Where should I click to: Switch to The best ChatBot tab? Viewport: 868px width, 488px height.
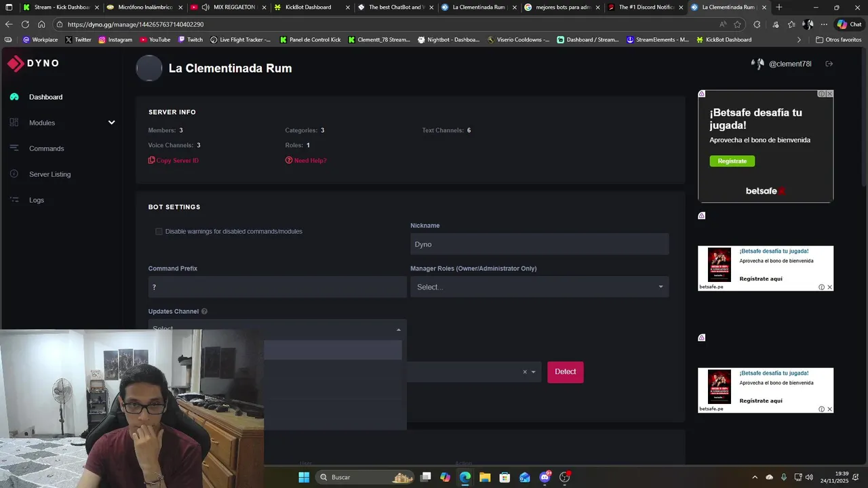point(395,7)
